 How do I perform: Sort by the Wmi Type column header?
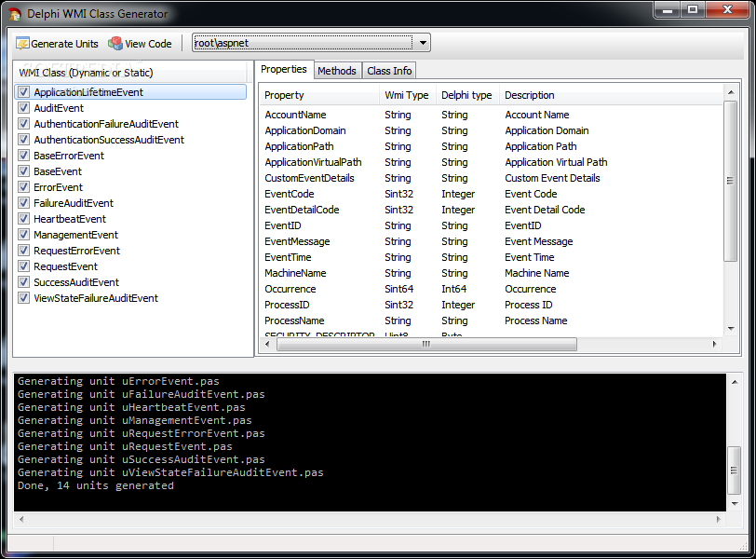click(x=408, y=95)
